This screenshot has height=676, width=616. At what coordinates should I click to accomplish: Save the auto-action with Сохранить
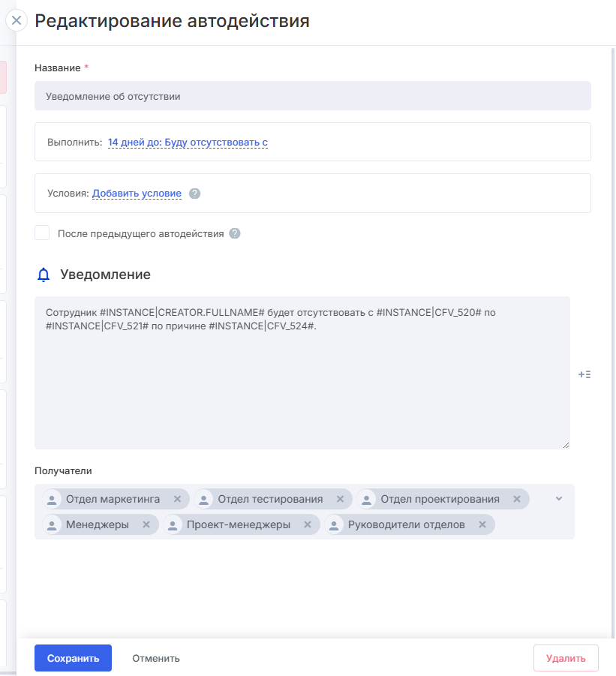click(73, 658)
